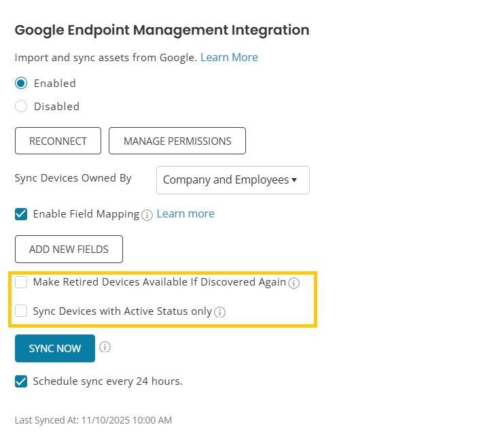Click info icon beside Sync Devices with Active Status
This screenshot has height=448, width=481.
219,313
